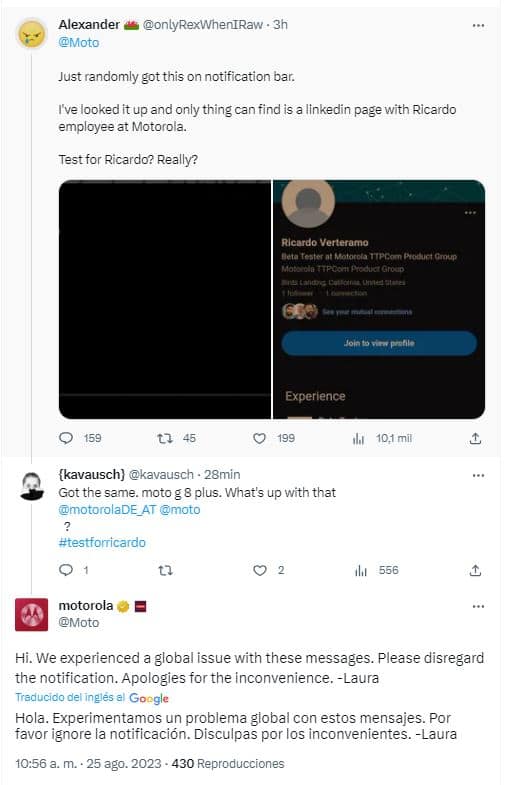This screenshot has height=785, width=507.
Task: Retweet Alexander's tweet with 45 retweets
Action: (x=165, y=439)
